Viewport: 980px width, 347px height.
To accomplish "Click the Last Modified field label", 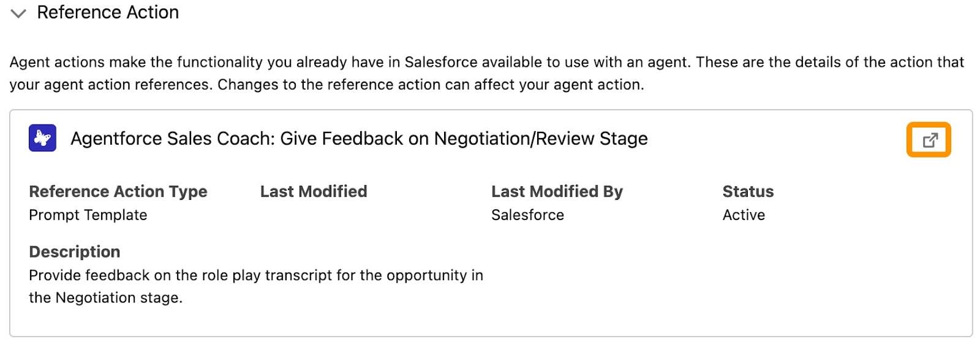I will 314,191.
